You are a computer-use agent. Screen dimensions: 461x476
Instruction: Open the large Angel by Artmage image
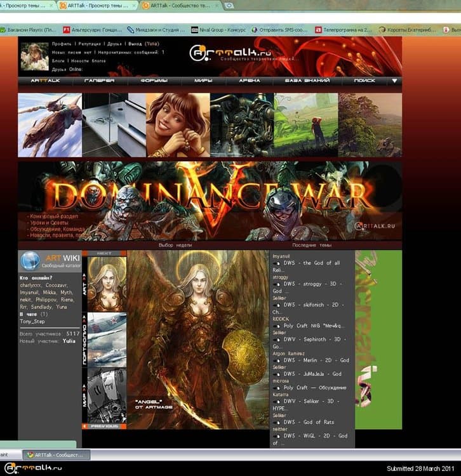coord(198,340)
